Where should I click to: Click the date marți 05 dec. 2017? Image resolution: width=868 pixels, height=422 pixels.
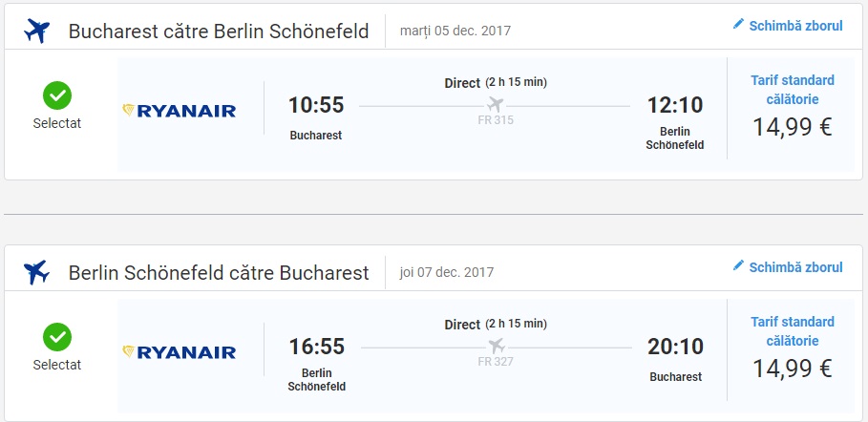click(x=455, y=31)
